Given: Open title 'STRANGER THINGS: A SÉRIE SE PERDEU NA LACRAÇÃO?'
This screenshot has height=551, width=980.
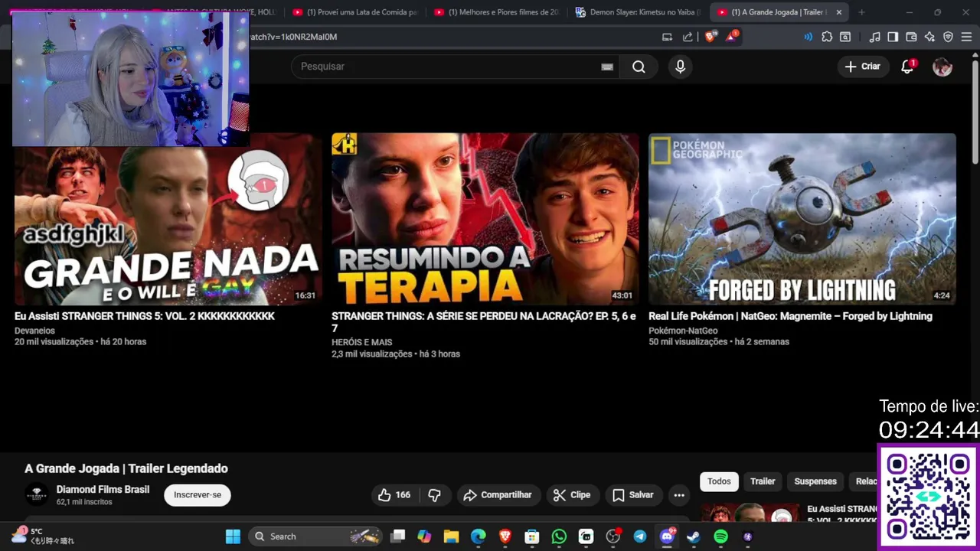Looking at the screenshot, I should pyautogui.click(x=484, y=322).
